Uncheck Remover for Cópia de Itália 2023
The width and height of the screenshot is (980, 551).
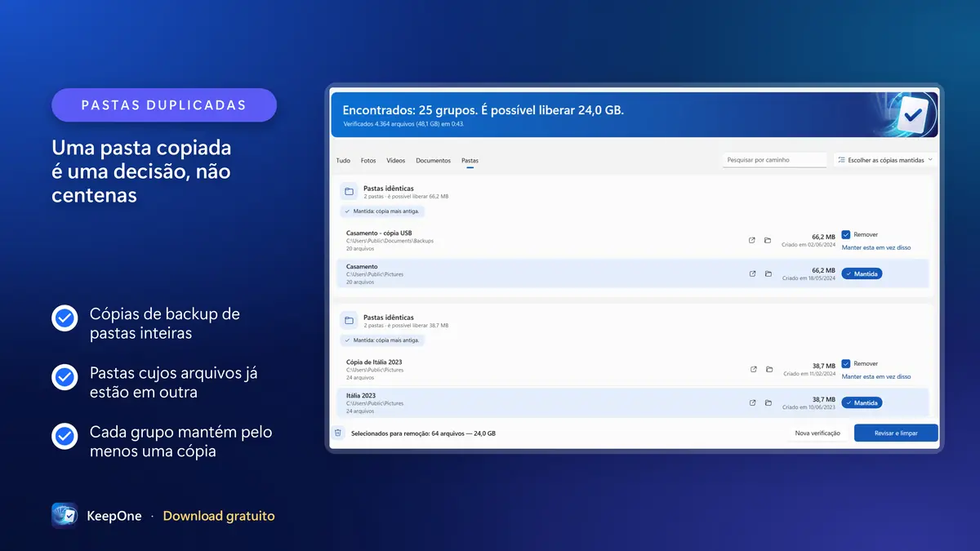846,363
